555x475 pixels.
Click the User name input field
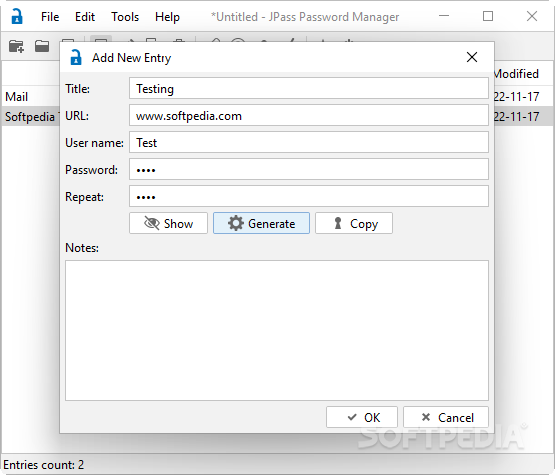pyautogui.click(x=309, y=142)
